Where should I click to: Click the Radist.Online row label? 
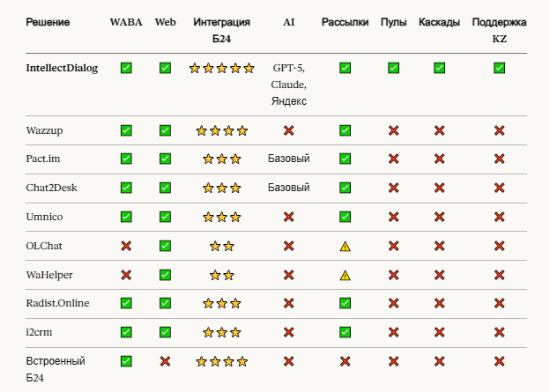pos(57,303)
